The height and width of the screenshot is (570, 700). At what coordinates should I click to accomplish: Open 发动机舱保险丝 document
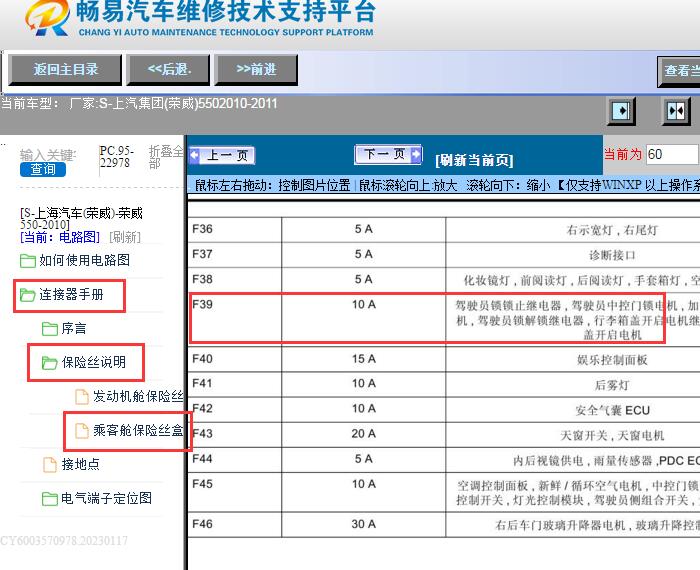point(138,396)
